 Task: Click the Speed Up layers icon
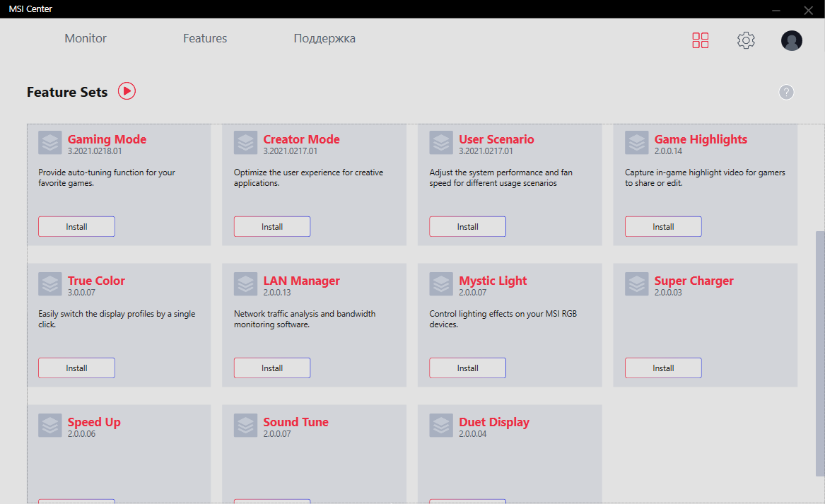[x=50, y=426]
